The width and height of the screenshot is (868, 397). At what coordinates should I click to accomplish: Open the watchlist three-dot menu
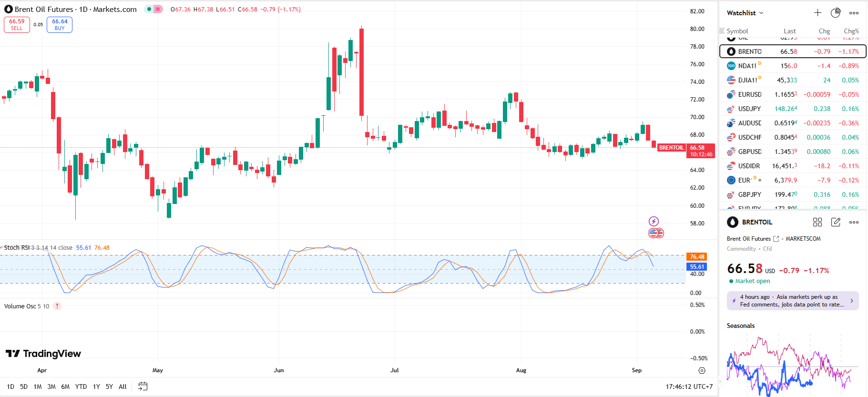pyautogui.click(x=854, y=13)
